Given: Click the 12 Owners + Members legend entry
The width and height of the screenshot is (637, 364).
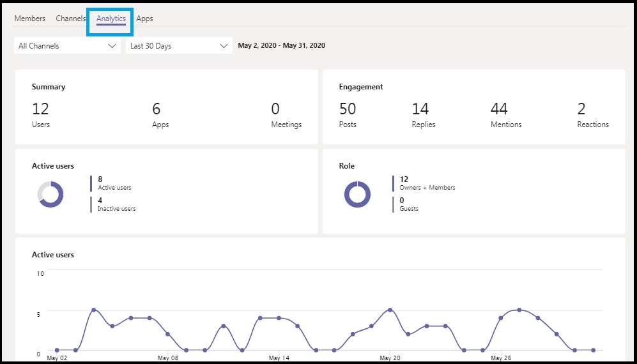Looking at the screenshot, I should (x=424, y=183).
